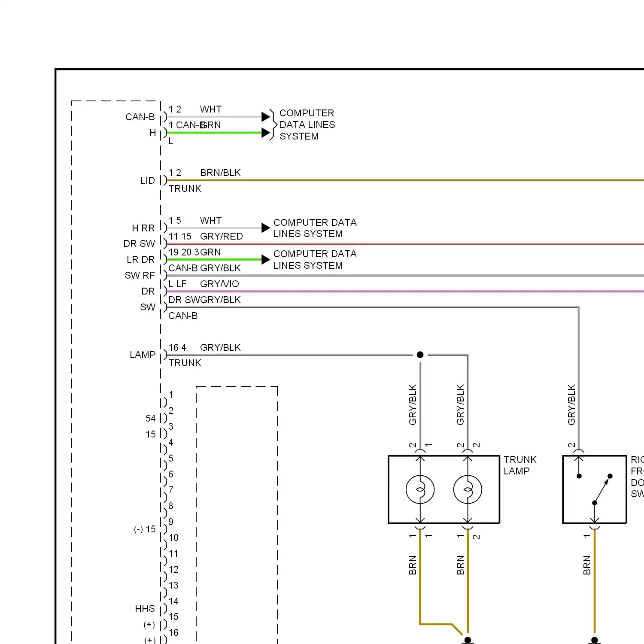Click the H RR label
Viewport: 644px width, 644px height.
pyautogui.click(x=143, y=228)
